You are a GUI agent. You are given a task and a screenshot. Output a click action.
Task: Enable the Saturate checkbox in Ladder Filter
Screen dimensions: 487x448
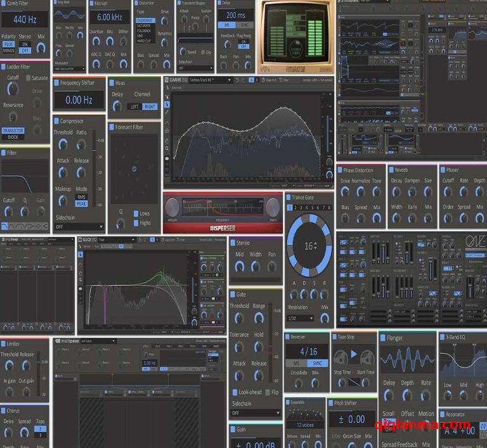(29, 78)
